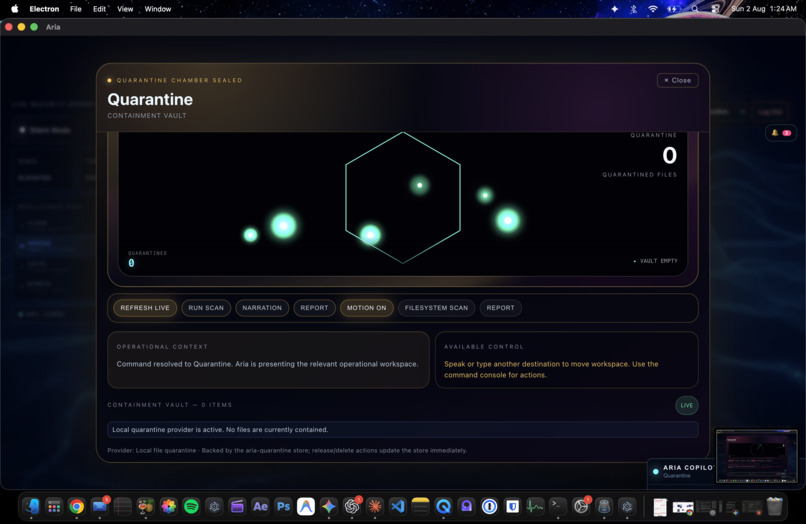Toggle the NARRATION option

point(262,308)
